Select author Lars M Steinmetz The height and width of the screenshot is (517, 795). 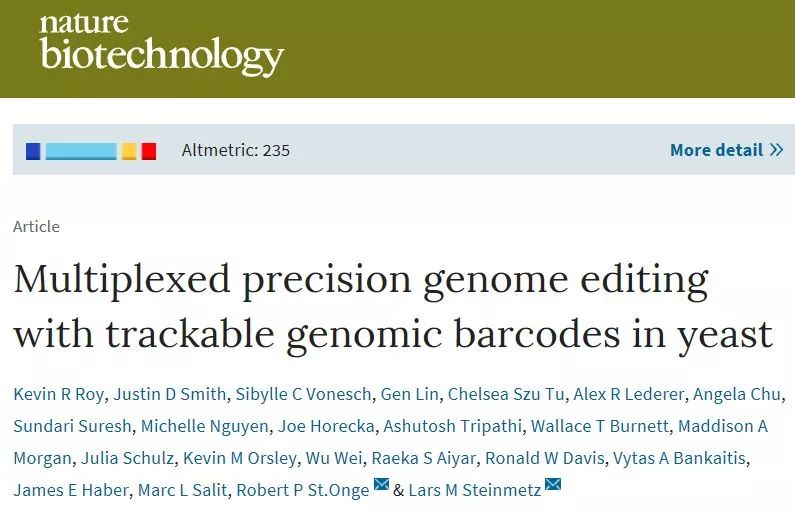475,490
